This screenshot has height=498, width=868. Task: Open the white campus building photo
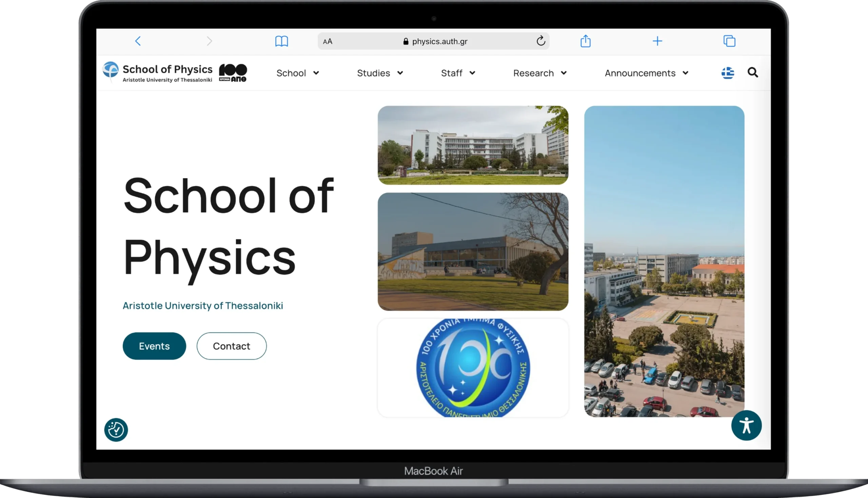point(473,145)
